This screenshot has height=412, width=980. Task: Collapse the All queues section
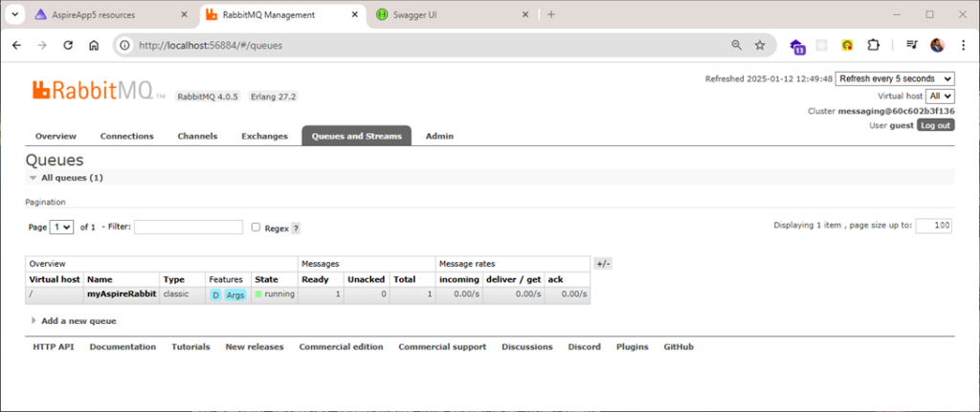pos(71,178)
